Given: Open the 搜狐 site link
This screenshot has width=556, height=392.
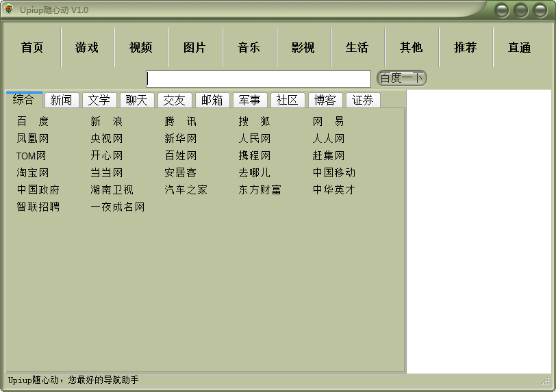Looking at the screenshot, I should pyautogui.click(x=254, y=121).
